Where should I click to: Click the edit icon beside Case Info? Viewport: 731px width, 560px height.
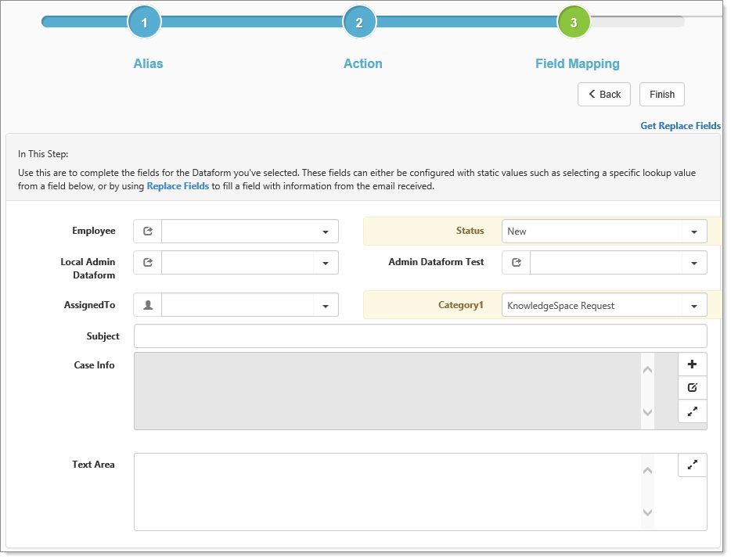(692, 388)
